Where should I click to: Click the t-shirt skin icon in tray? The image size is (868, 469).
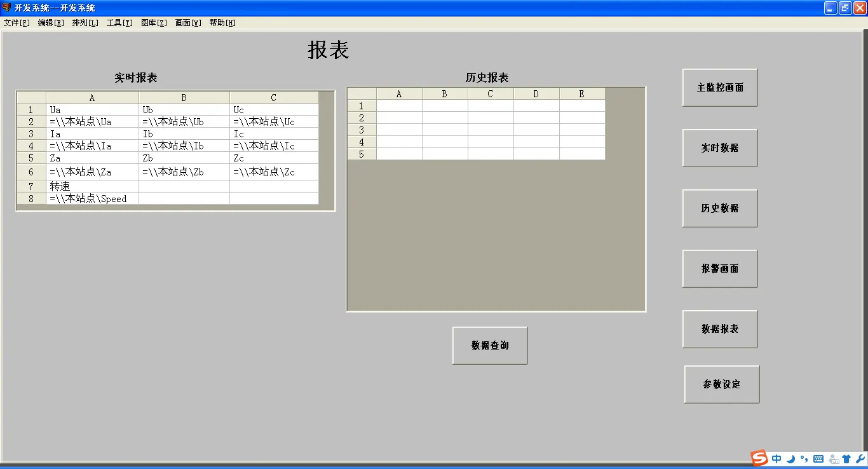click(x=847, y=458)
